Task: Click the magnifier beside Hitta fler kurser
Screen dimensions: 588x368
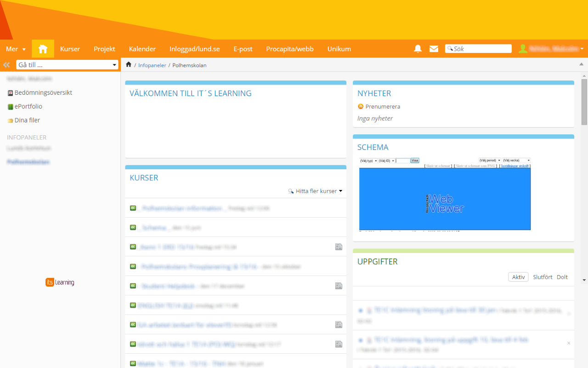Action: coord(291,191)
